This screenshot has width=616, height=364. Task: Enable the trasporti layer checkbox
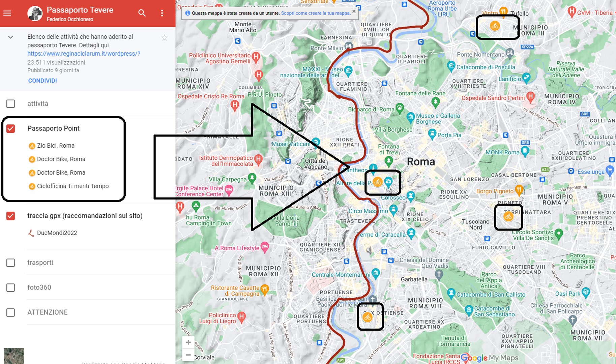[x=10, y=263]
